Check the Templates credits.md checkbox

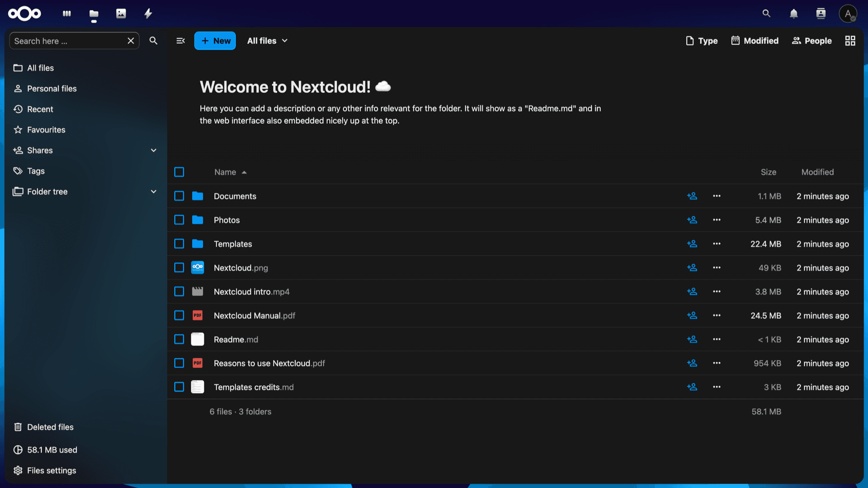[179, 387]
